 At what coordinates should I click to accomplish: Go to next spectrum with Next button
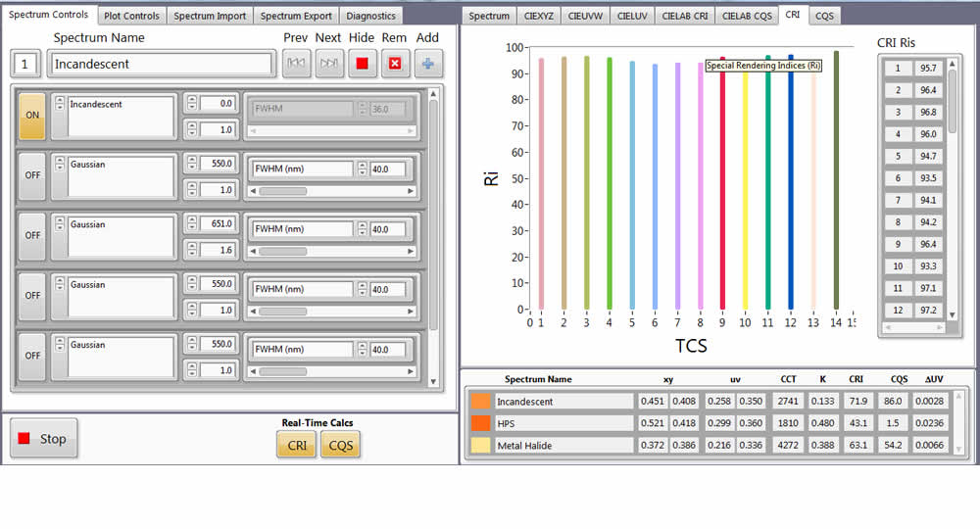329,63
